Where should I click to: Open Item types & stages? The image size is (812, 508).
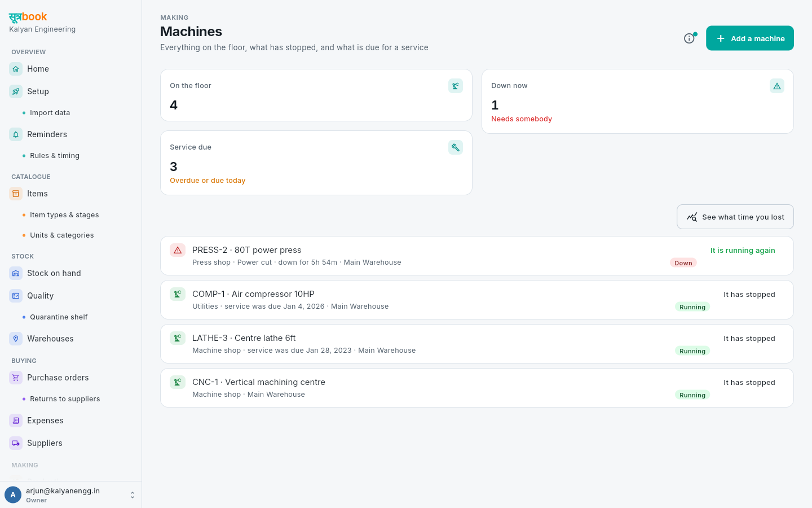click(64, 215)
